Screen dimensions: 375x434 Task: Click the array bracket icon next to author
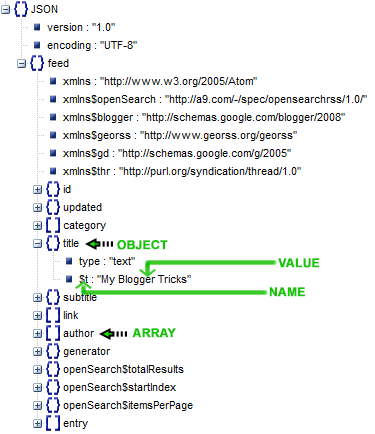[53, 333]
